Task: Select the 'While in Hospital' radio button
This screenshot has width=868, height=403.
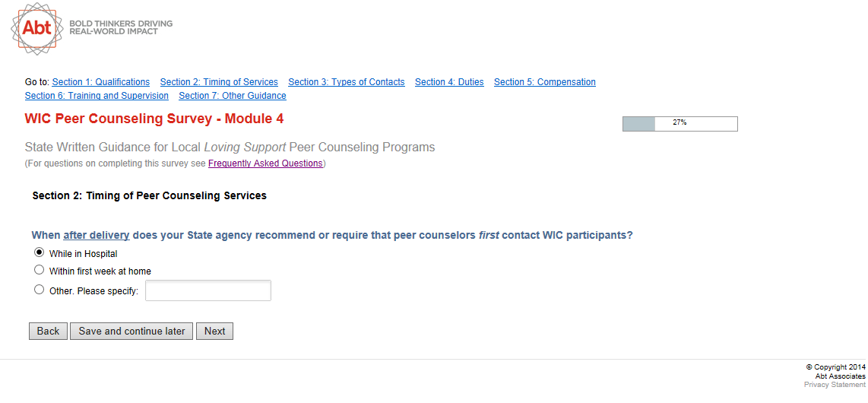Action: (x=40, y=253)
